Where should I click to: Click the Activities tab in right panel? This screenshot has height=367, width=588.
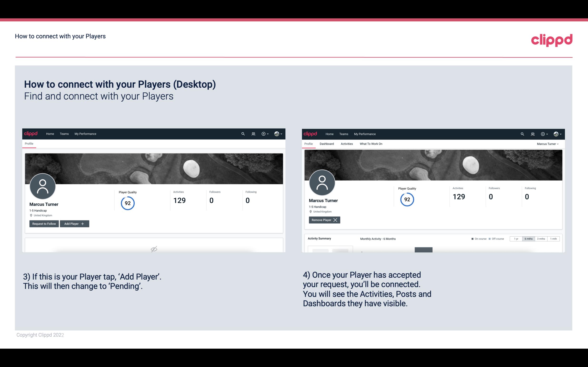[347, 144]
